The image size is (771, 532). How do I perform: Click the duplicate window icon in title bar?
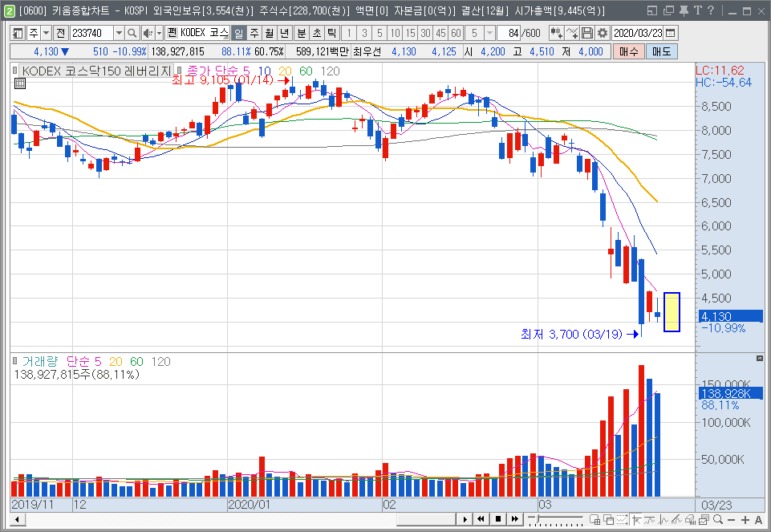coord(668,10)
